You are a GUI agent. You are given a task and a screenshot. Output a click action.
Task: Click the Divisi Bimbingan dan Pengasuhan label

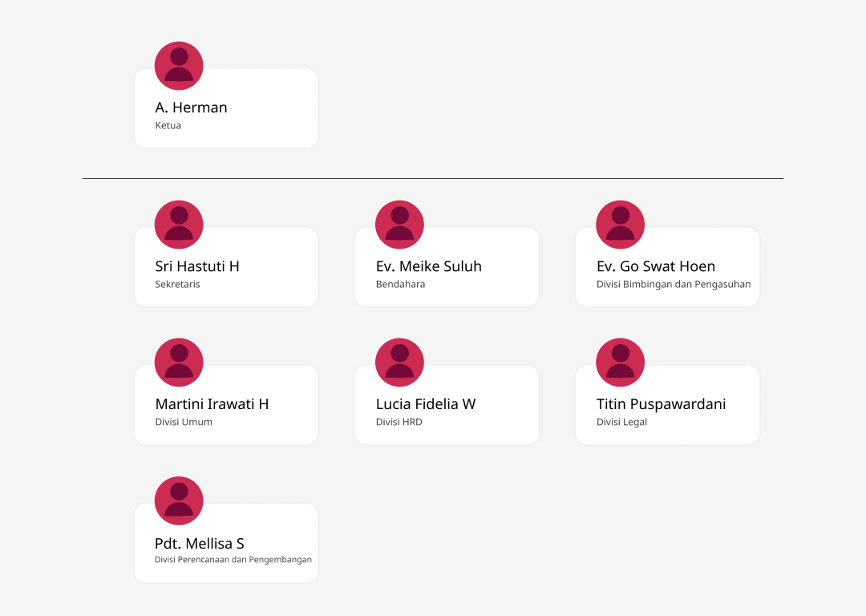[x=674, y=284]
